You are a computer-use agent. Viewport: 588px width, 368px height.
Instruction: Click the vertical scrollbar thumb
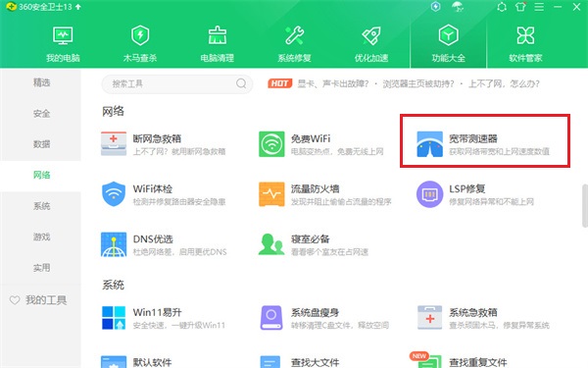[585, 206]
